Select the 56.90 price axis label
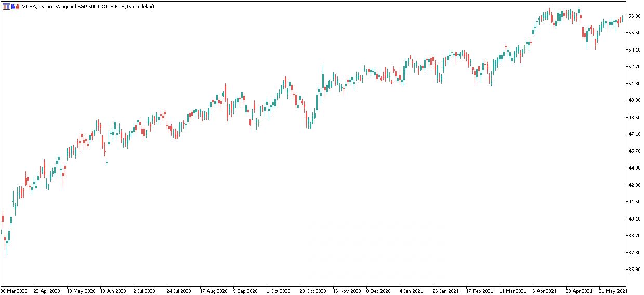The image size is (644, 295). [x=634, y=16]
